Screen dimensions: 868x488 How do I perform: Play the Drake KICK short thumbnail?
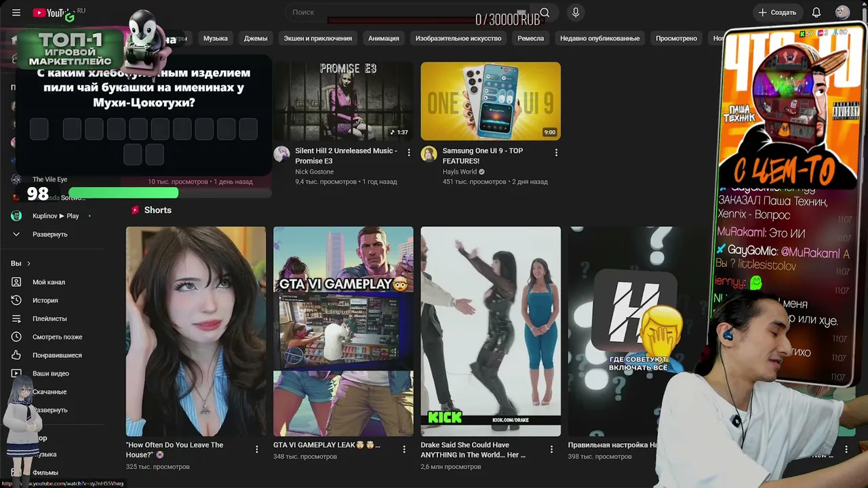pos(490,331)
